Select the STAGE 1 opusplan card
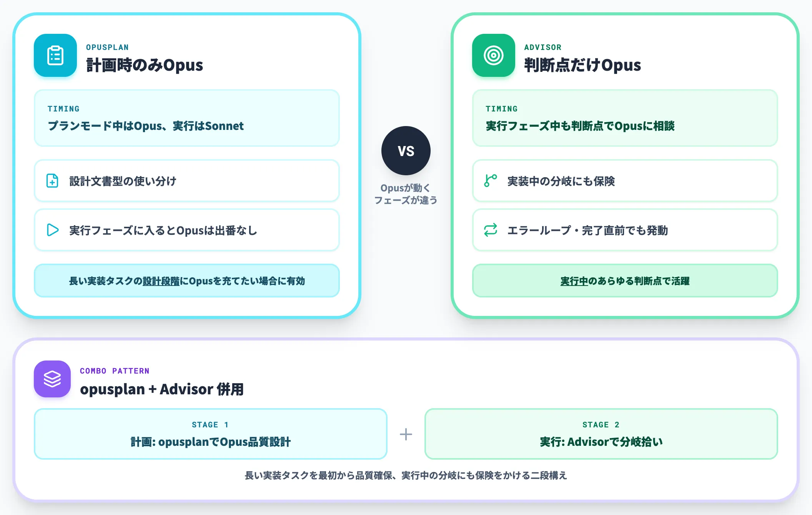The width and height of the screenshot is (812, 515). pos(211,434)
